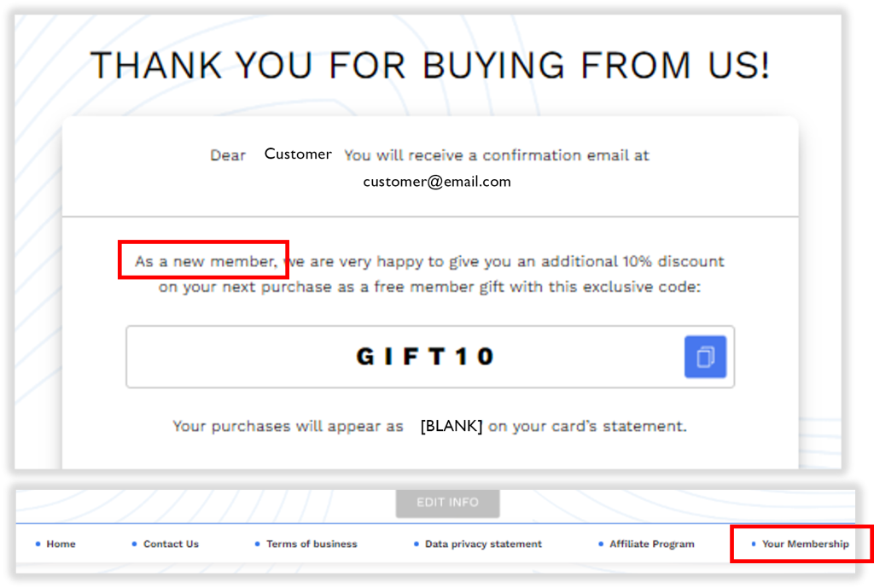Click the bullet beside Data privacy statement
The image size is (874, 588).
point(417,544)
